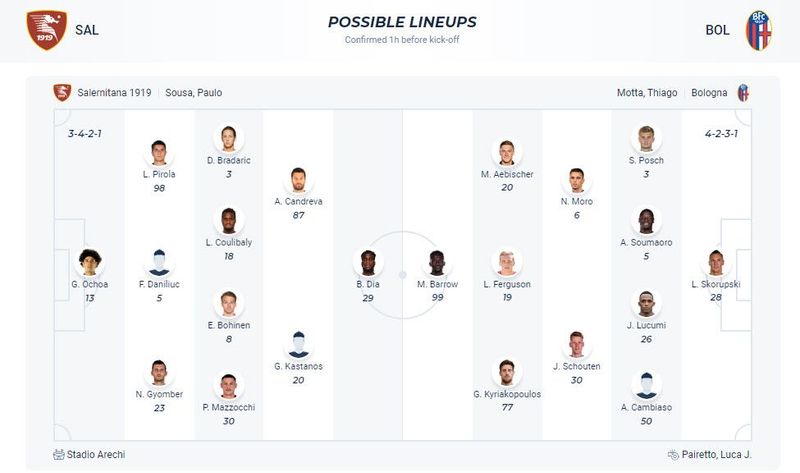Select L. Skorupski goalkeeper photo
Viewport: 800px width, 473px height.
(x=716, y=262)
